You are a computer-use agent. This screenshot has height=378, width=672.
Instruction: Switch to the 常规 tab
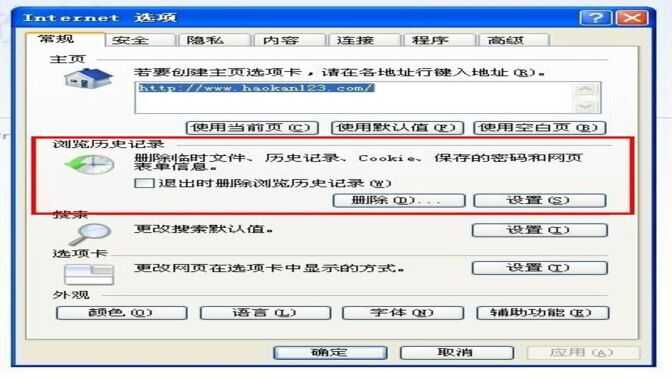point(65,39)
